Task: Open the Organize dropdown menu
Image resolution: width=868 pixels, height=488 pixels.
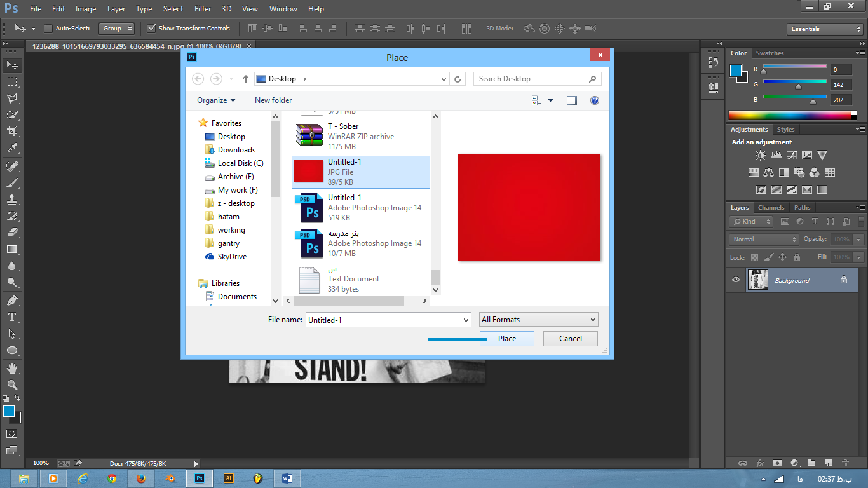Action: point(216,100)
